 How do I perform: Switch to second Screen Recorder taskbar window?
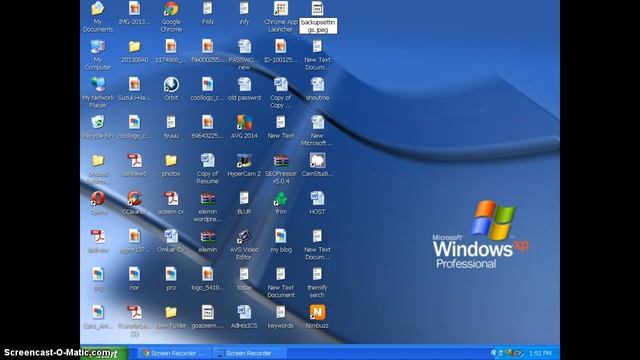pyautogui.click(x=249, y=353)
